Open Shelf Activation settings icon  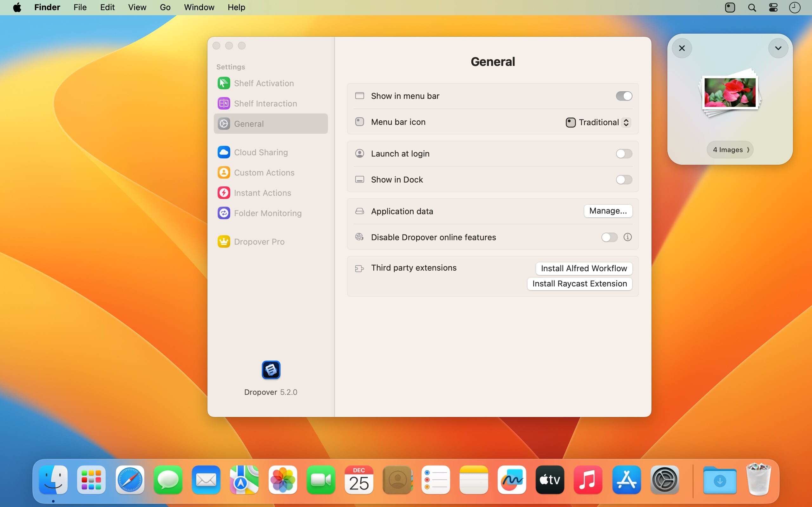(224, 83)
